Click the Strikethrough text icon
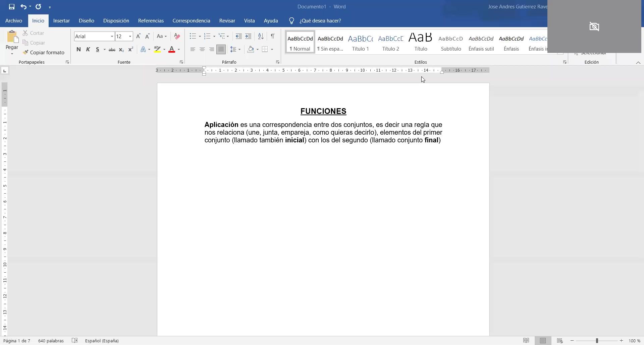 [112, 50]
